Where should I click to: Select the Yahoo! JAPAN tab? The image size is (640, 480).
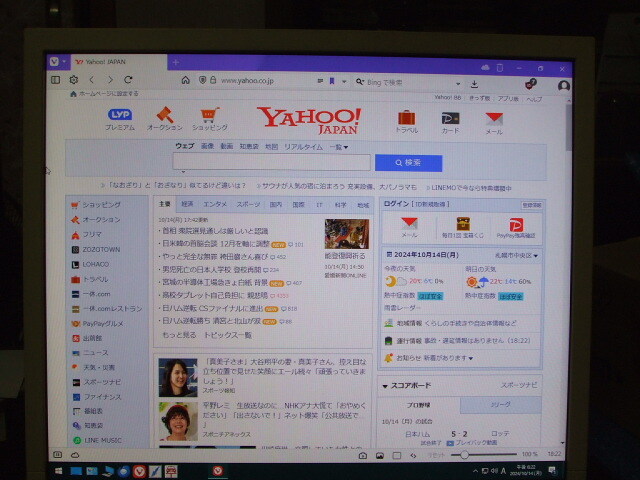coord(118,62)
